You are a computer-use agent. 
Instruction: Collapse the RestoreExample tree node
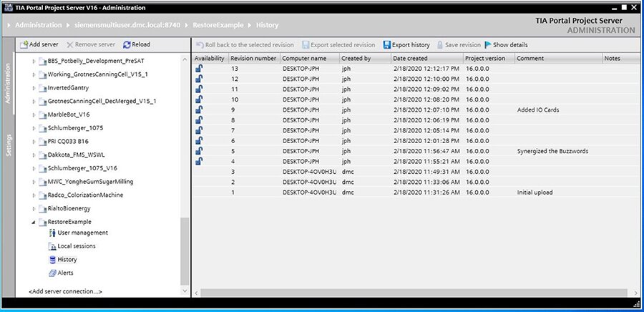34,222
